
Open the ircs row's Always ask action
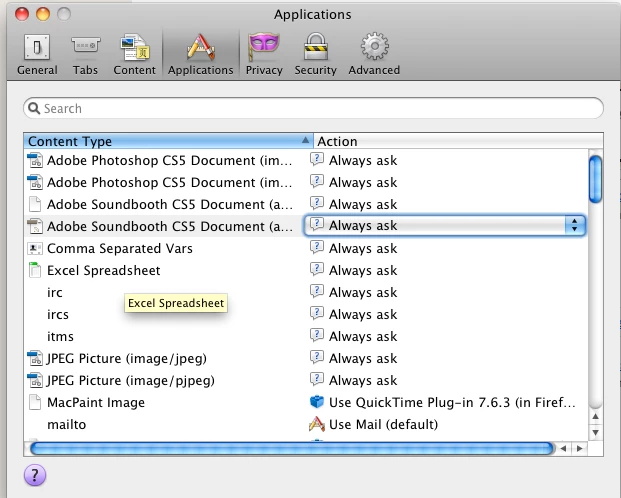(x=363, y=314)
